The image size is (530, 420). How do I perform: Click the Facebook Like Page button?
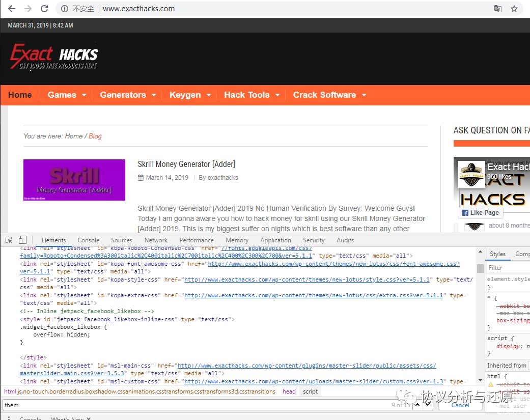point(480,212)
